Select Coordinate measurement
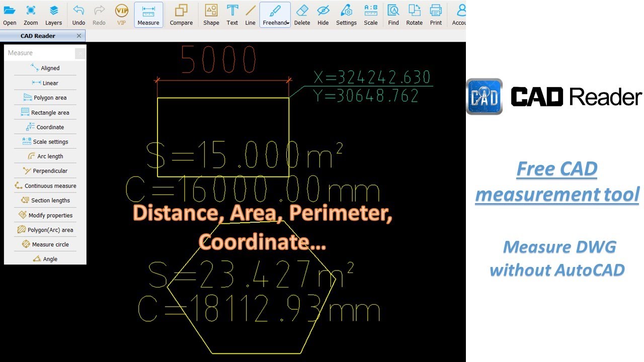This screenshot has height=362, width=644. [x=45, y=127]
